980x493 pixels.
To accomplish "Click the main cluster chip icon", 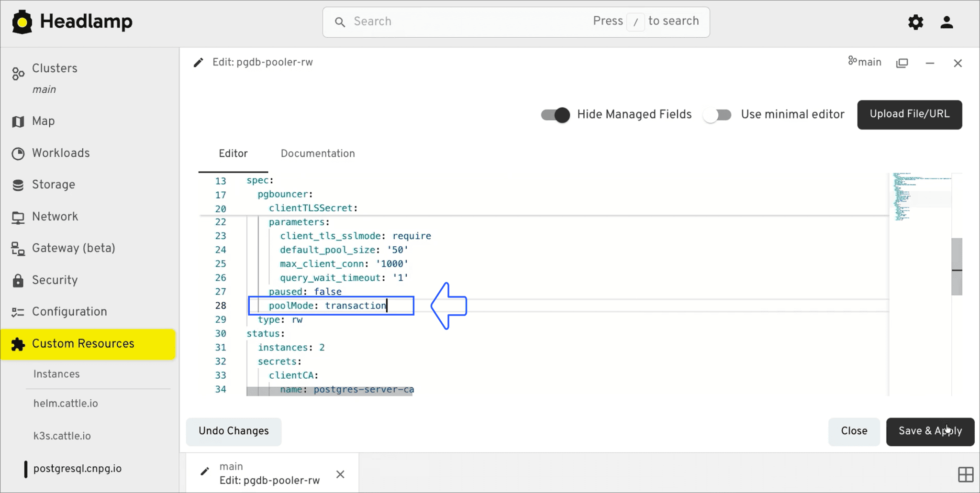I will (853, 61).
